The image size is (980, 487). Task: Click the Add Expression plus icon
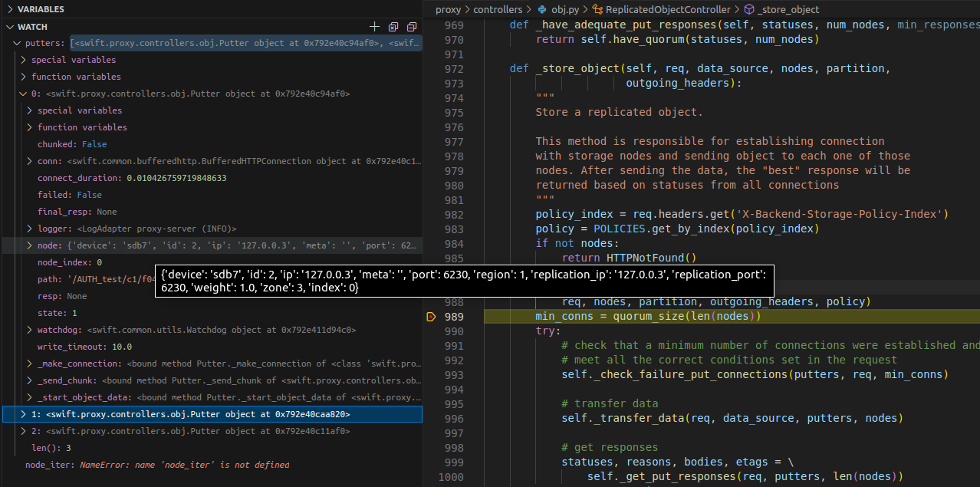(375, 27)
